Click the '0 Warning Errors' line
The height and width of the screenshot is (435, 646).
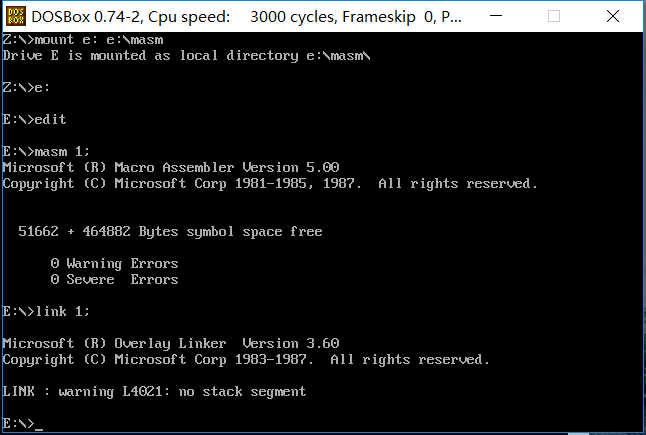pyautogui.click(x=114, y=264)
